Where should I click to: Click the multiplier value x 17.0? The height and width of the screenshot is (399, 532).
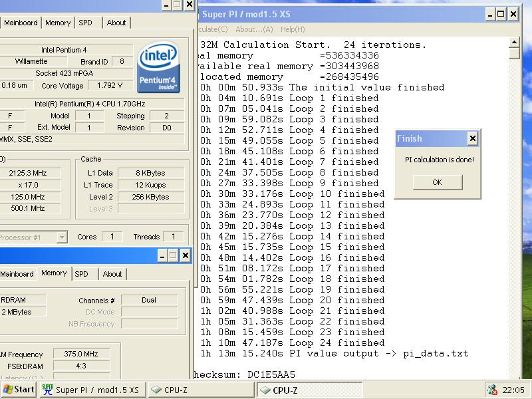[x=28, y=186]
